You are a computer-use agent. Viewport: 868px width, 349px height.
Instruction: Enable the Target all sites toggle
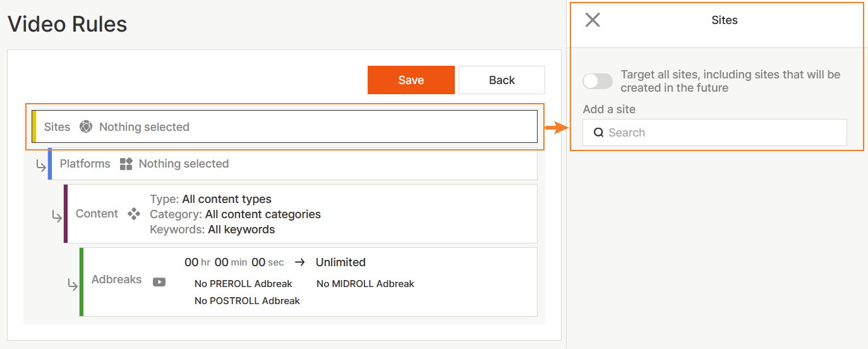tap(597, 81)
